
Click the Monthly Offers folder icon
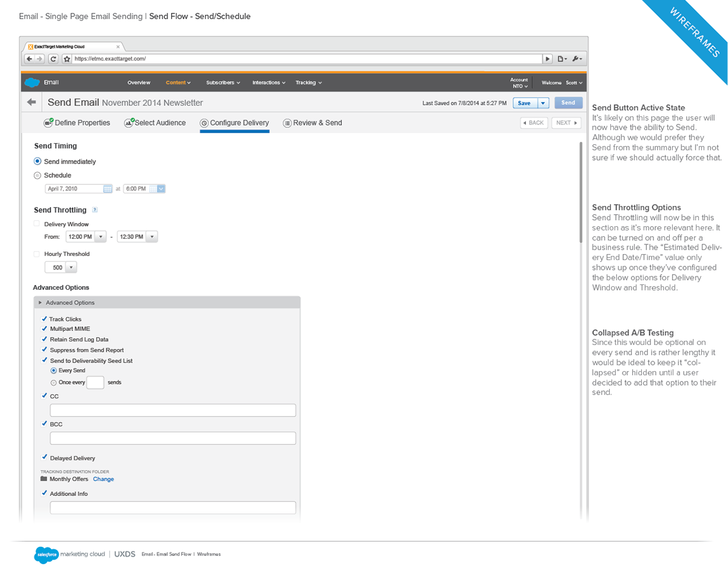point(44,479)
